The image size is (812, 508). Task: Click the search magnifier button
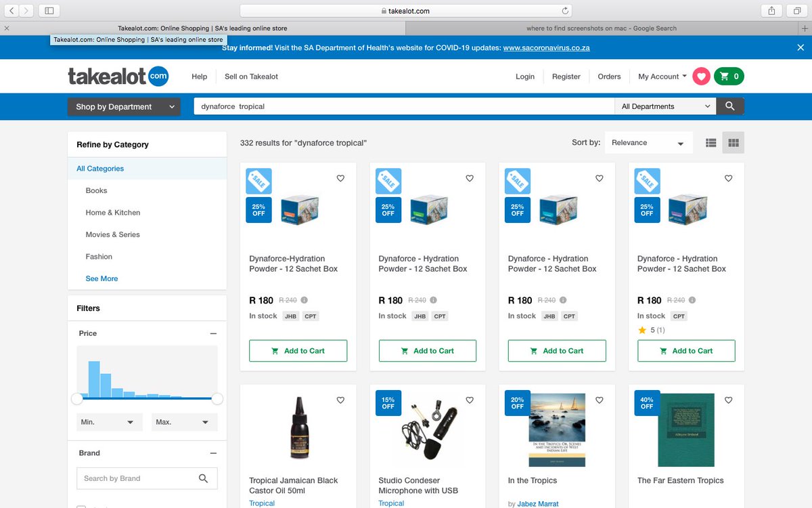pyautogui.click(x=729, y=106)
